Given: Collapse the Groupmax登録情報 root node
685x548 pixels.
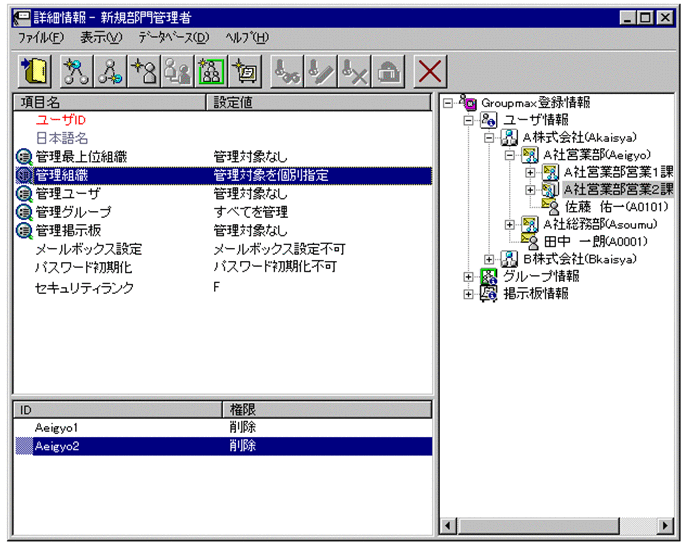Looking at the screenshot, I should tap(448, 103).
